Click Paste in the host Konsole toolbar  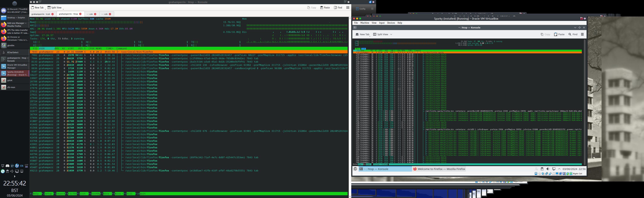tap(325, 8)
